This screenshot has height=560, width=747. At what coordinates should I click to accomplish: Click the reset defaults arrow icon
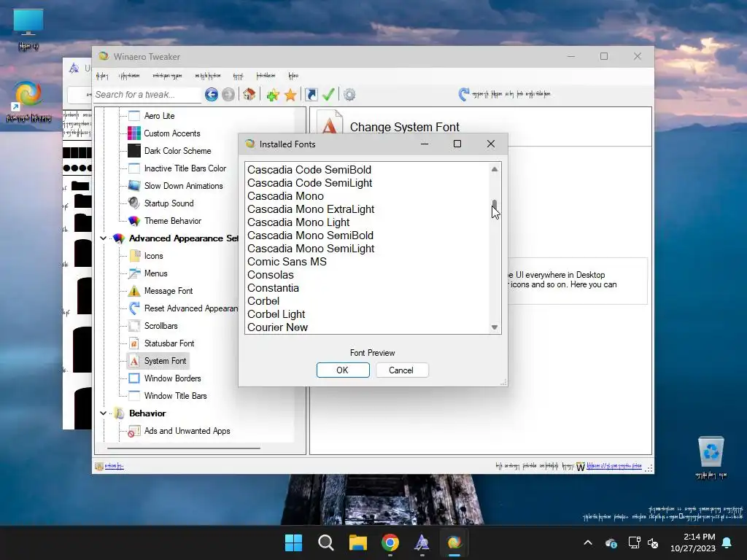click(463, 94)
